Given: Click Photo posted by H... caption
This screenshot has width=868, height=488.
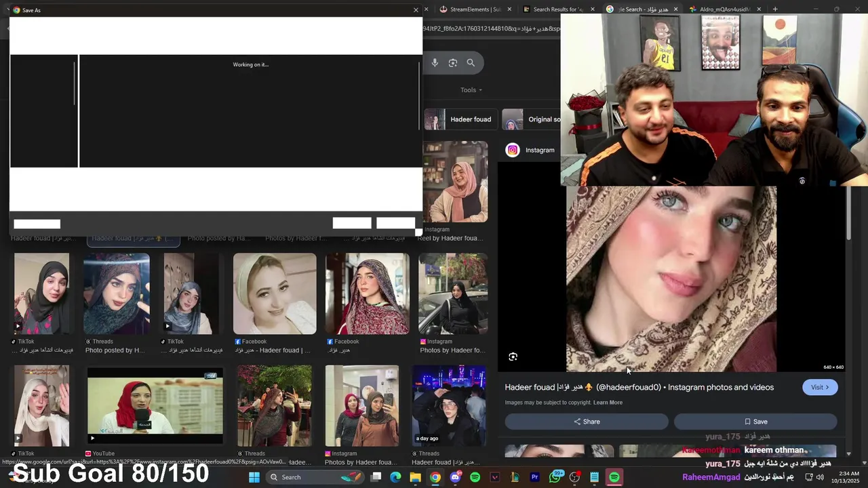Looking at the screenshot, I should click(x=115, y=350).
